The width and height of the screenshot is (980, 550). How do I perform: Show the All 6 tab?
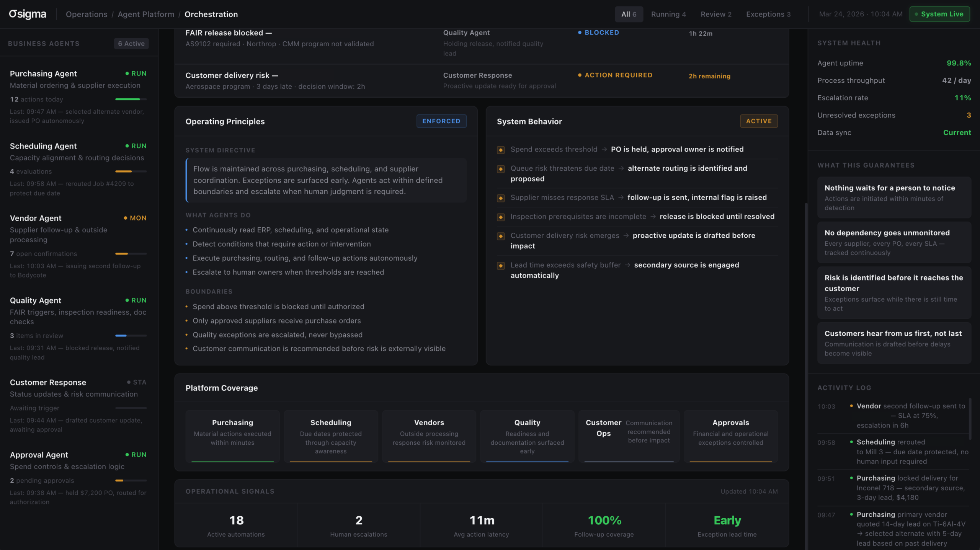coord(629,14)
